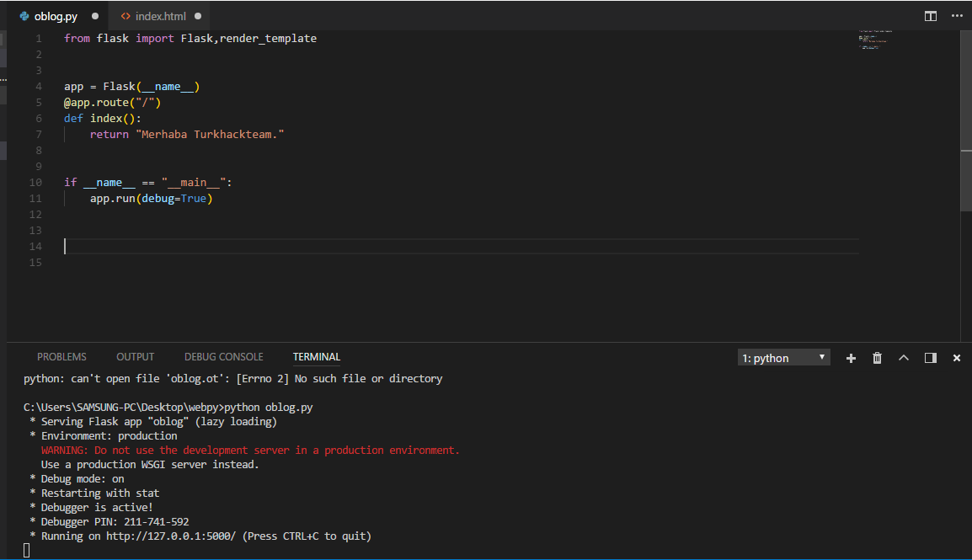Open the PROBLEMS panel tab

pos(61,357)
